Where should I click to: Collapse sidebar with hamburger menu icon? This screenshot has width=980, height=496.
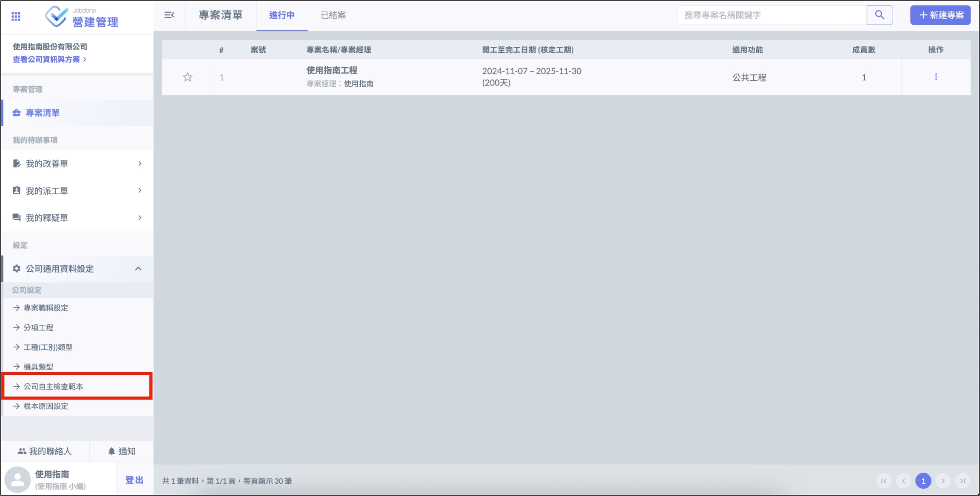(x=169, y=15)
